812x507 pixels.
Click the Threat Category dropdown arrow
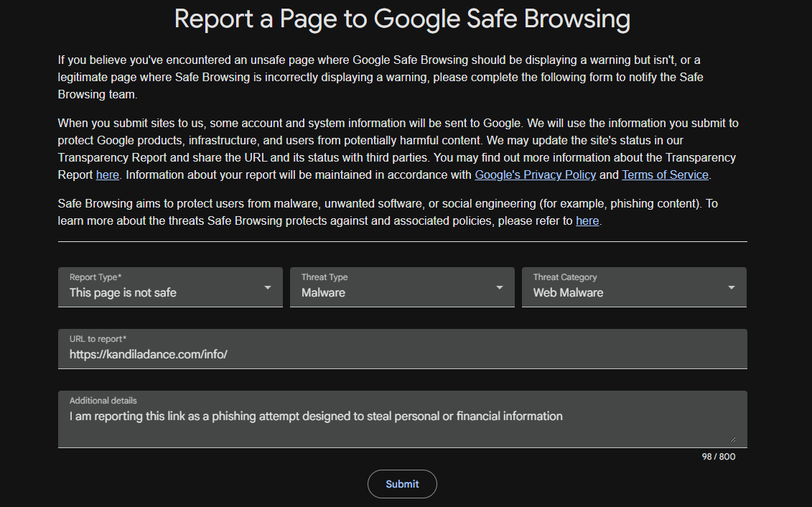point(731,287)
